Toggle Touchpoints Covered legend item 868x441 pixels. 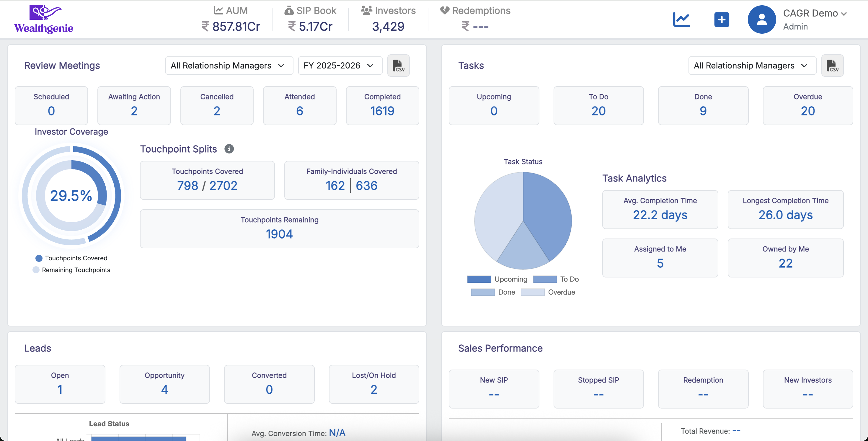pos(71,258)
